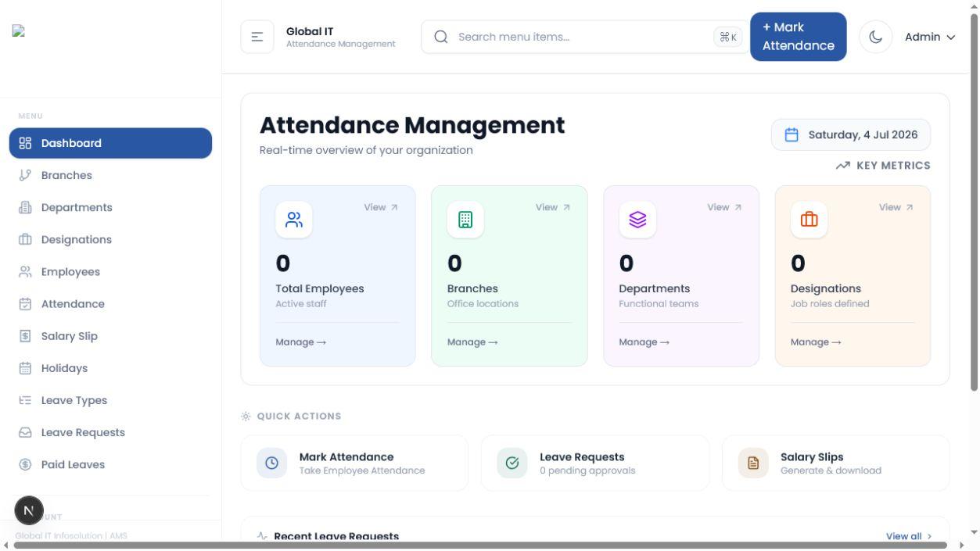Click the Employees people sidebar icon
The height and width of the screenshot is (551, 980).
25,271
